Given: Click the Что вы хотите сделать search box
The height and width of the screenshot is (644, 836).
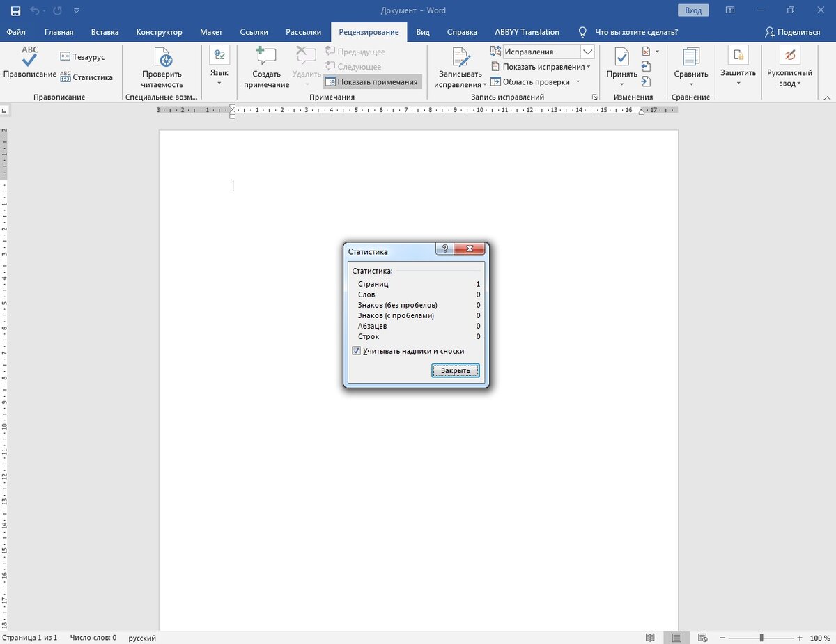Looking at the screenshot, I should tap(636, 32).
